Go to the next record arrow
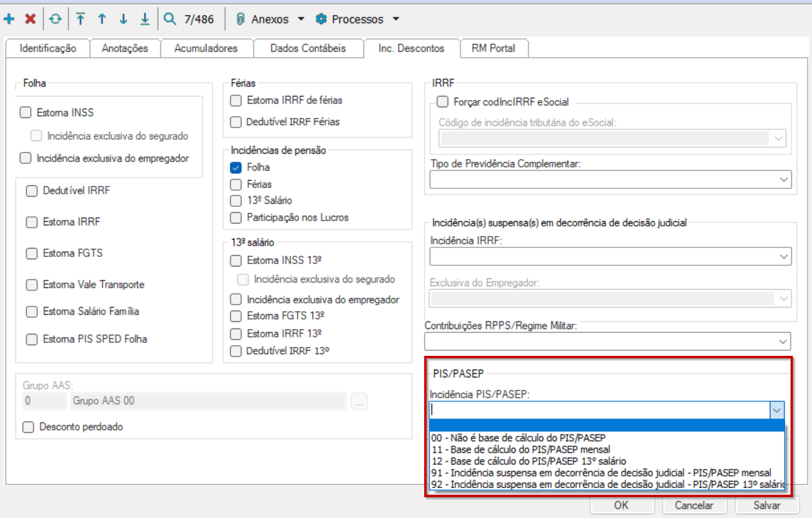This screenshot has width=812, height=518. [x=124, y=20]
